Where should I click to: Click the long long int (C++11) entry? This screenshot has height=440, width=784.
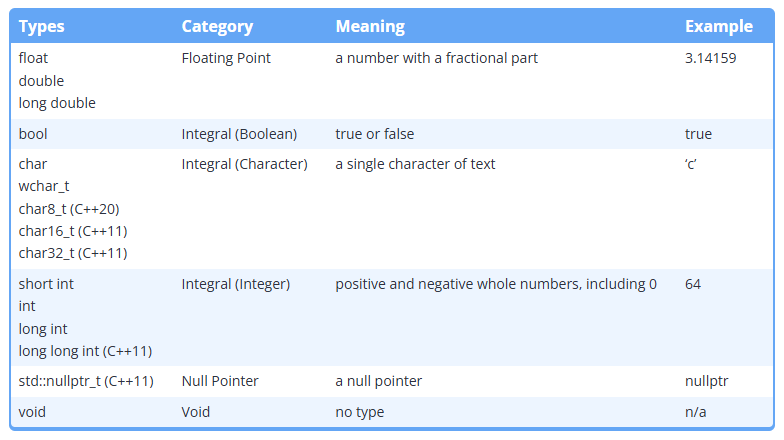[x=86, y=351]
